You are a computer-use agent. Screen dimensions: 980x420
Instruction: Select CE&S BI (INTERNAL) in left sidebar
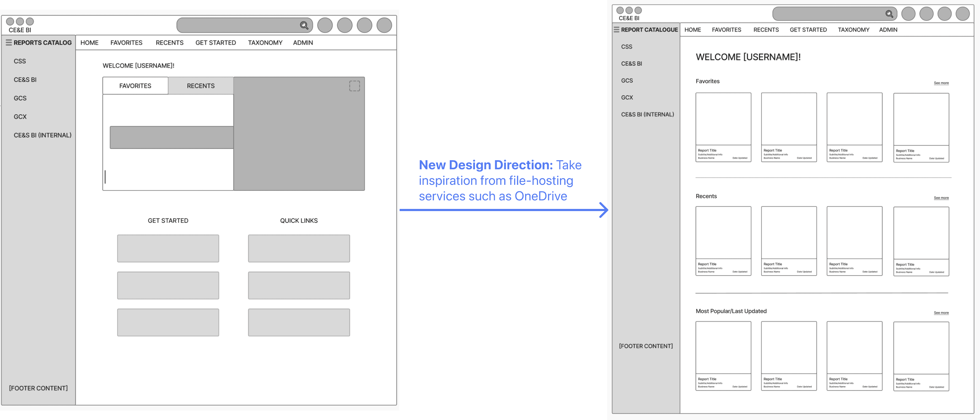(42, 135)
